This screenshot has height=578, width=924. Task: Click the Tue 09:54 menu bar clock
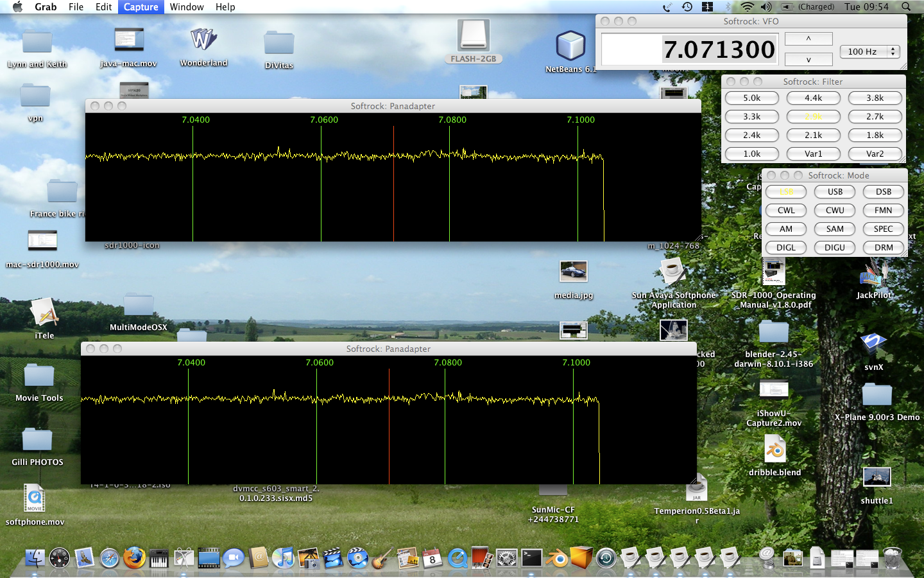[x=866, y=6]
